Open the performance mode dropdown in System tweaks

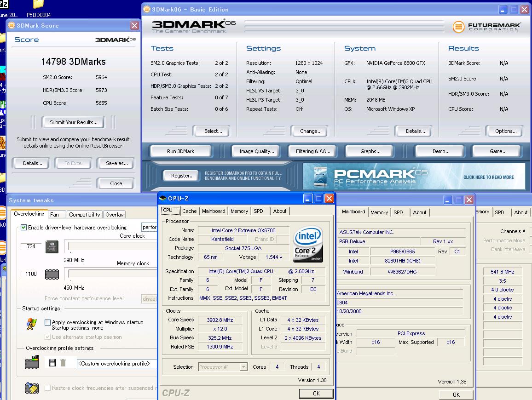click(x=149, y=227)
